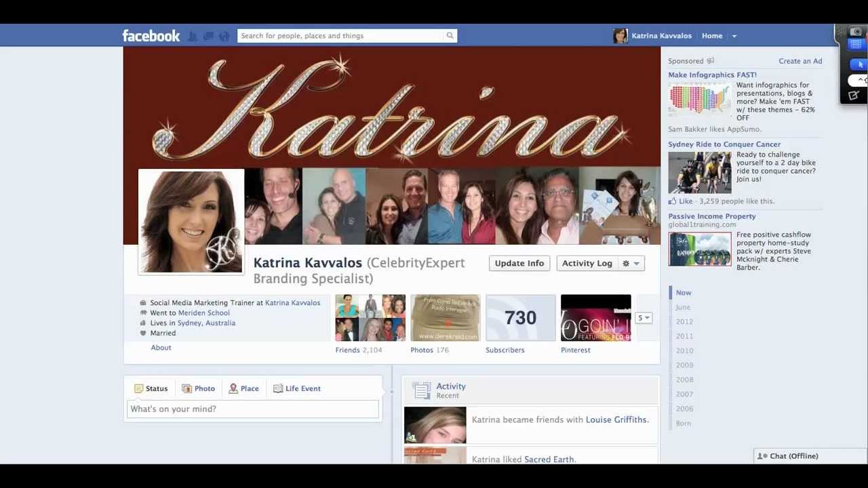Open Katrina Kavvalos name in header
The width and height of the screenshot is (868, 488).
(661, 36)
